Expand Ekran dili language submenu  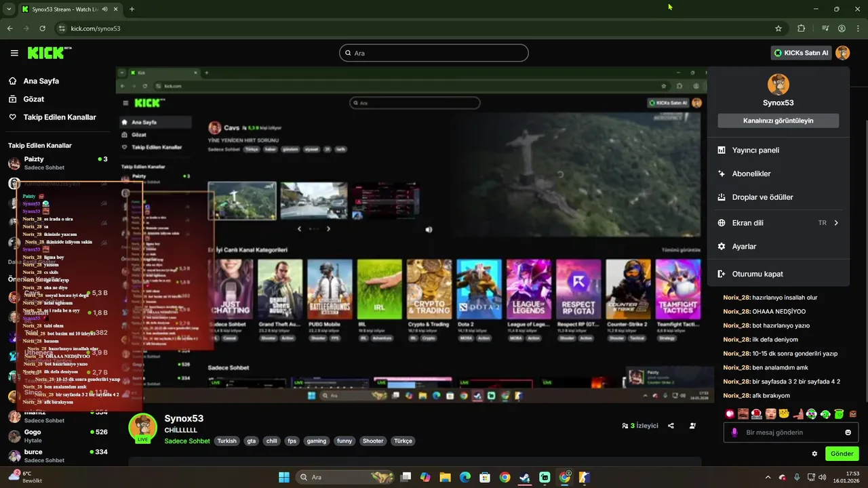click(778, 223)
